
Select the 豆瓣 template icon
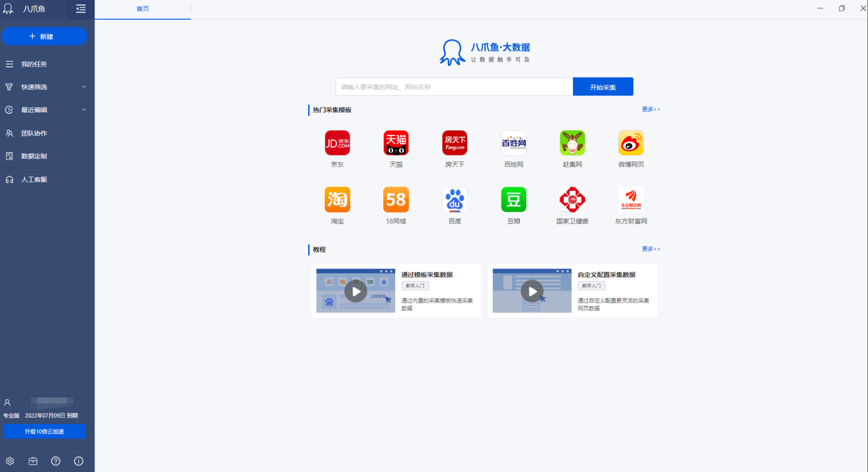(514, 199)
